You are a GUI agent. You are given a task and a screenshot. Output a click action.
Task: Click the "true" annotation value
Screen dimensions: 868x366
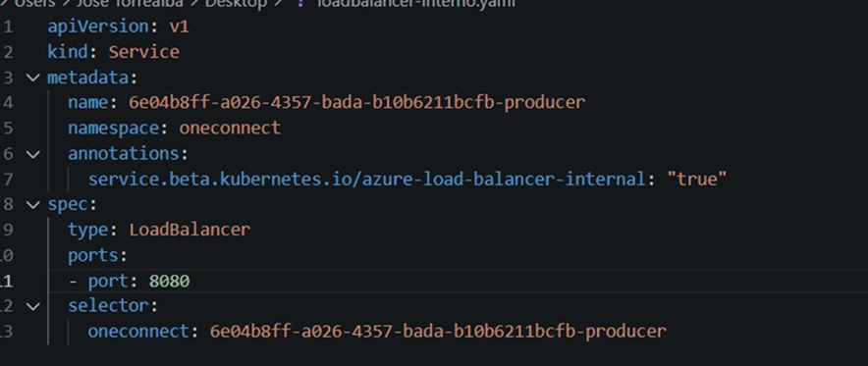coord(696,179)
